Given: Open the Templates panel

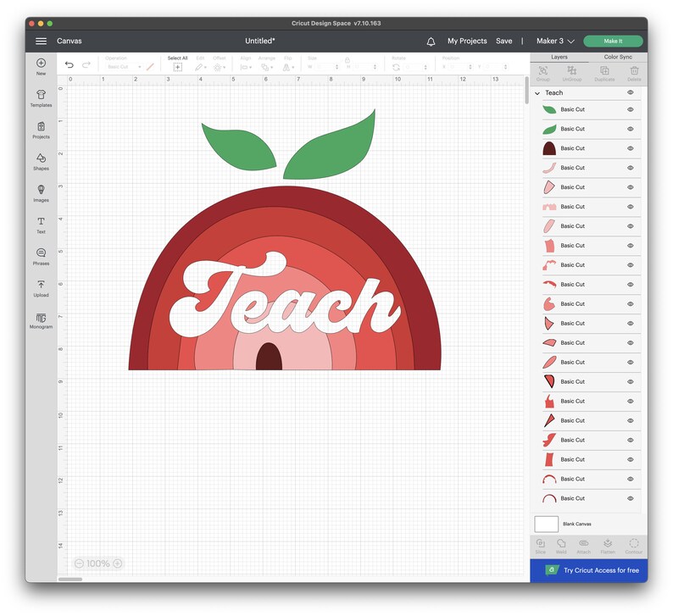Looking at the screenshot, I should pos(41,98).
